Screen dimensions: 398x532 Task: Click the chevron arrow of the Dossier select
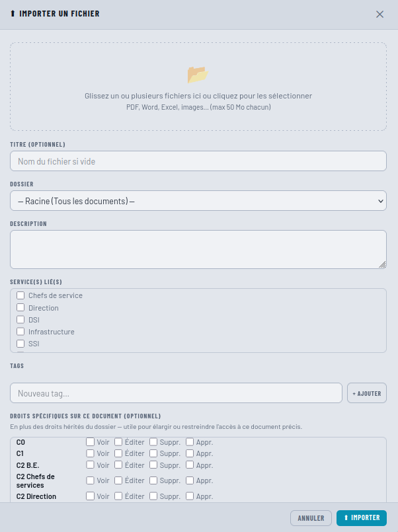pyautogui.click(x=381, y=201)
